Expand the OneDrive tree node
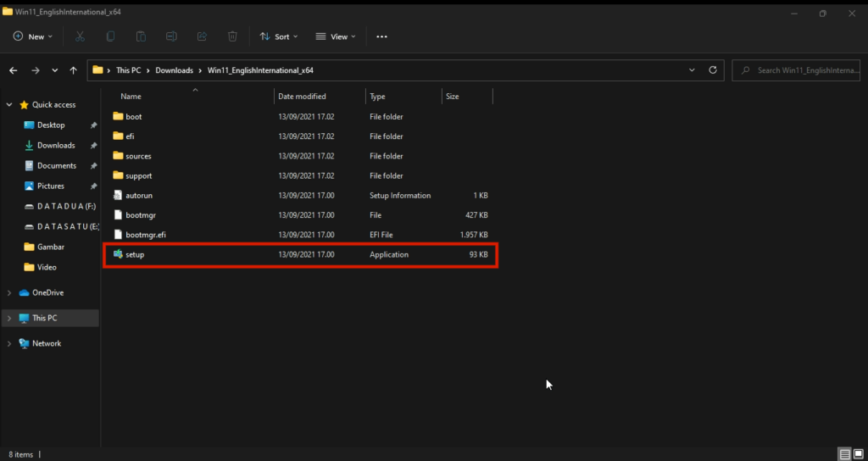Screen dimensions: 868x461 pyautogui.click(x=9, y=292)
